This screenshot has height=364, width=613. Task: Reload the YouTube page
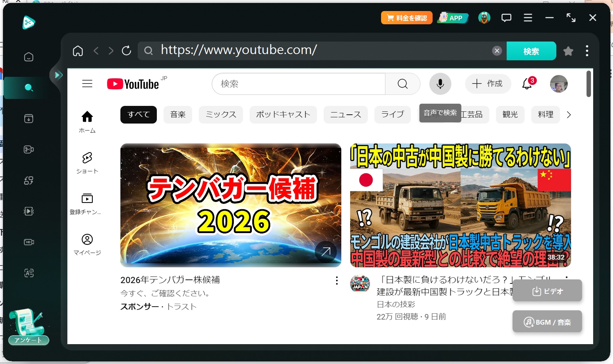pos(126,51)
